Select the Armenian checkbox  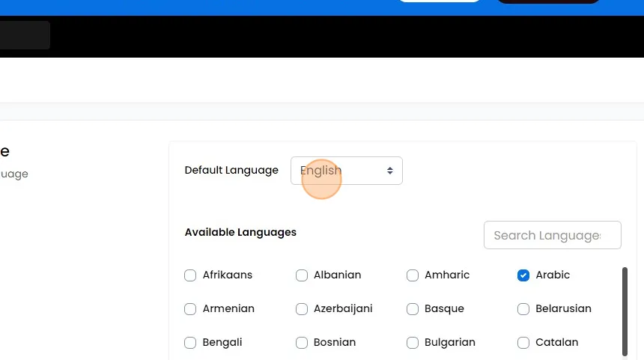click(190, 308)
